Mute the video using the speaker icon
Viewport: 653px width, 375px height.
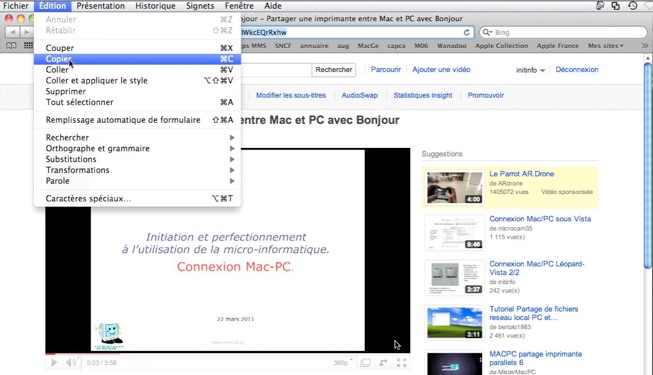[x=71, y=362]
